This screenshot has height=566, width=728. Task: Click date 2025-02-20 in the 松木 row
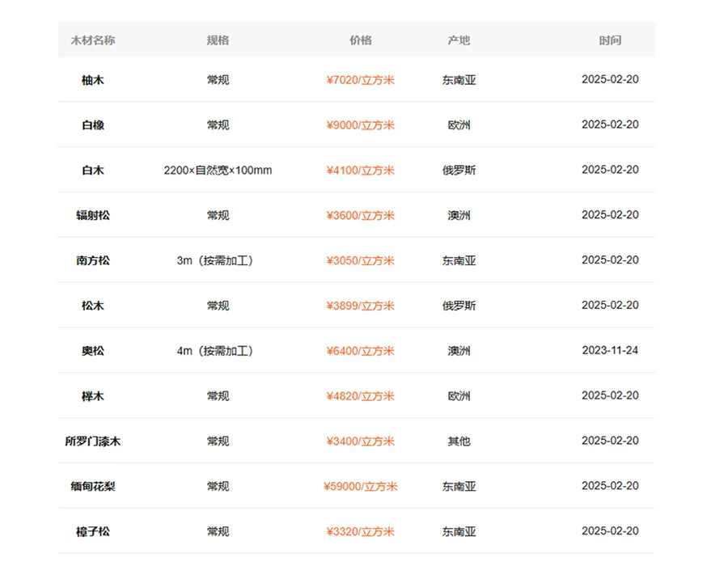click(610, 305)
